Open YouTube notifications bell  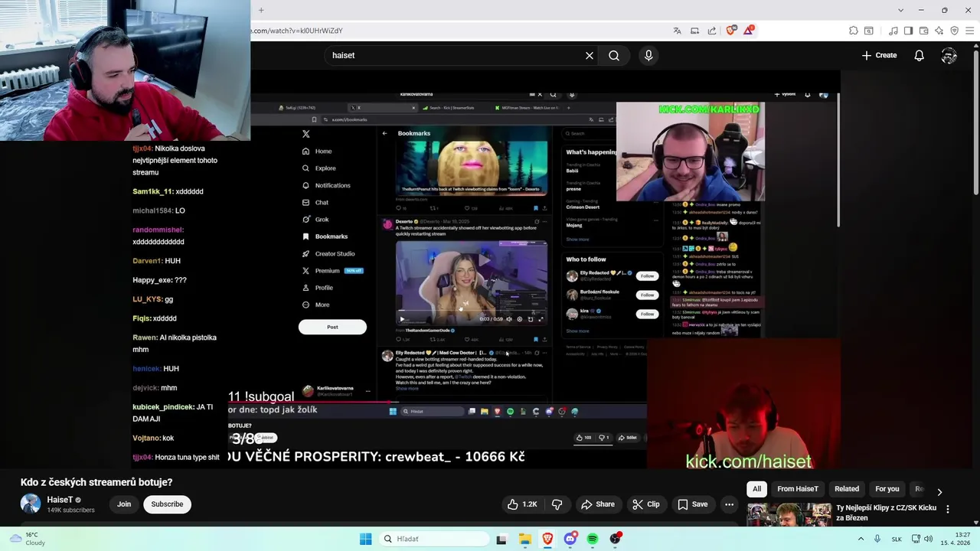tap(919, 55)
